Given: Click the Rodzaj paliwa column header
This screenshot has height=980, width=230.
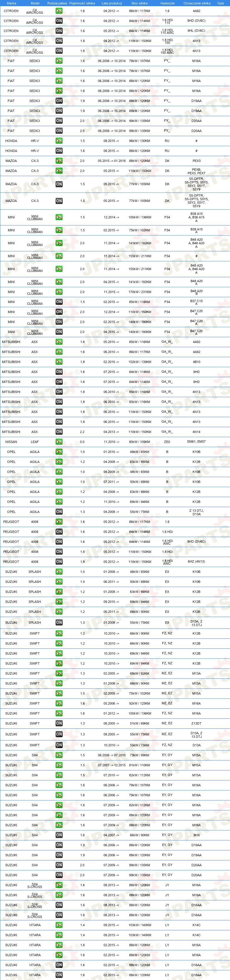Looking at the screenshot, I should click(x=57, y=3).
